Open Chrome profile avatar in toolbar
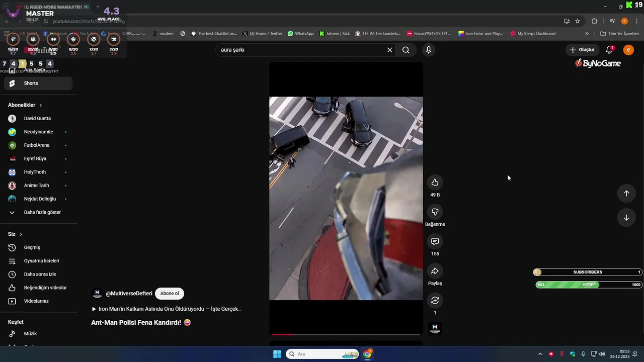Screen dimensions: 644x362 [x=624, y=21]
